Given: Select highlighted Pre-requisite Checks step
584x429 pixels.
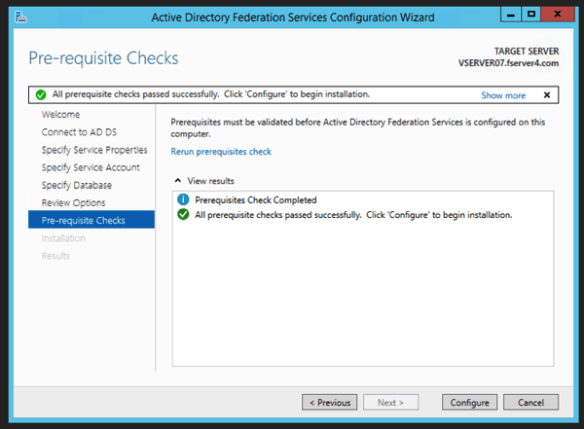Looking at the screenshot, I should click(91, 220).
